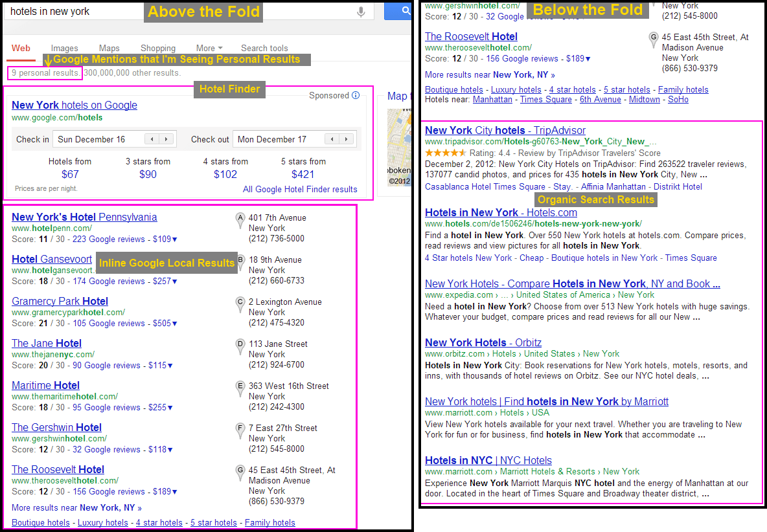Click map marker D for The Jane Hotel

pos(240,344)
